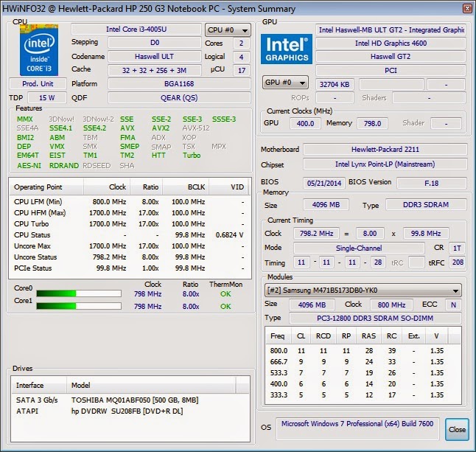Click the Intel inside Core i3 logo
Image resolution: width=476 pixels, height=452 pixels.
click(x=39, y=50)
